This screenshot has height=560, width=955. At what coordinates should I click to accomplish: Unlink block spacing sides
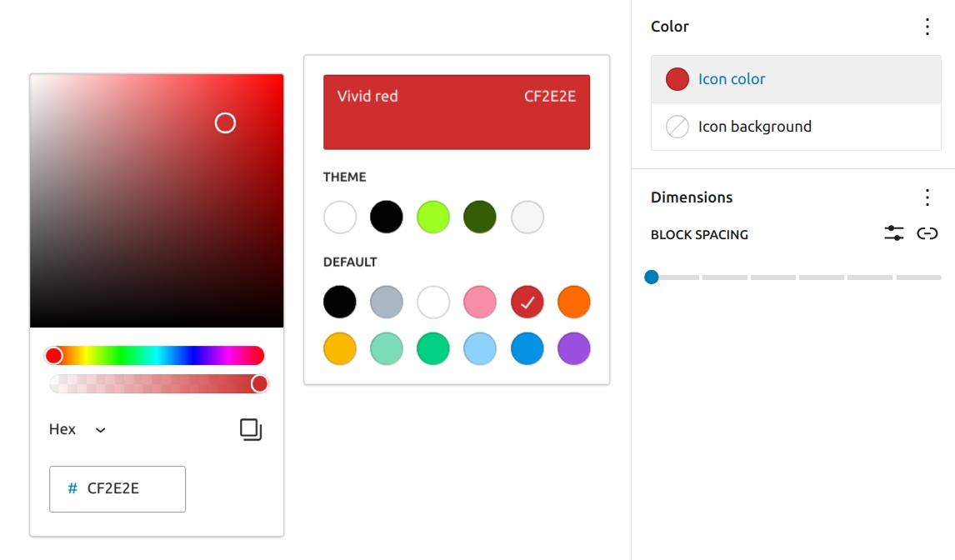927,234
